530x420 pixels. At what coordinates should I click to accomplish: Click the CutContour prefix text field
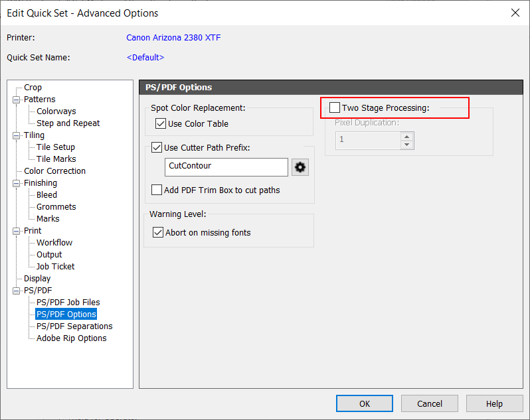226,167
